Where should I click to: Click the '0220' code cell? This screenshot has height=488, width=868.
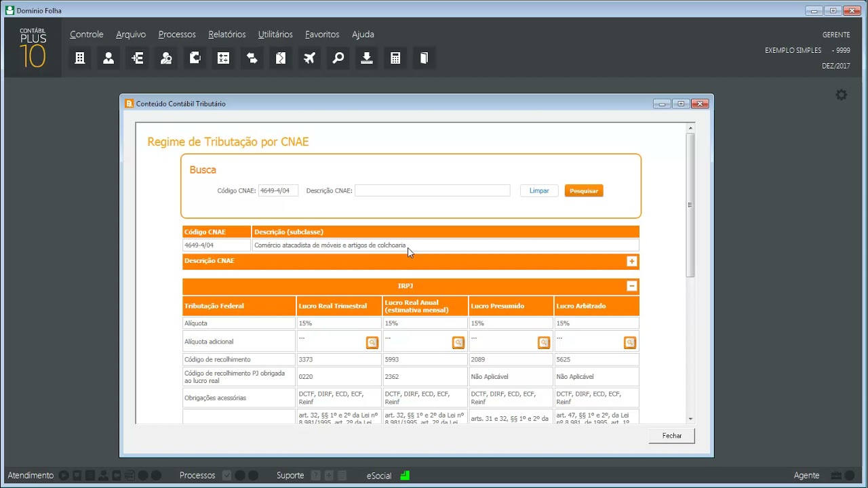[x=339, y=377]
